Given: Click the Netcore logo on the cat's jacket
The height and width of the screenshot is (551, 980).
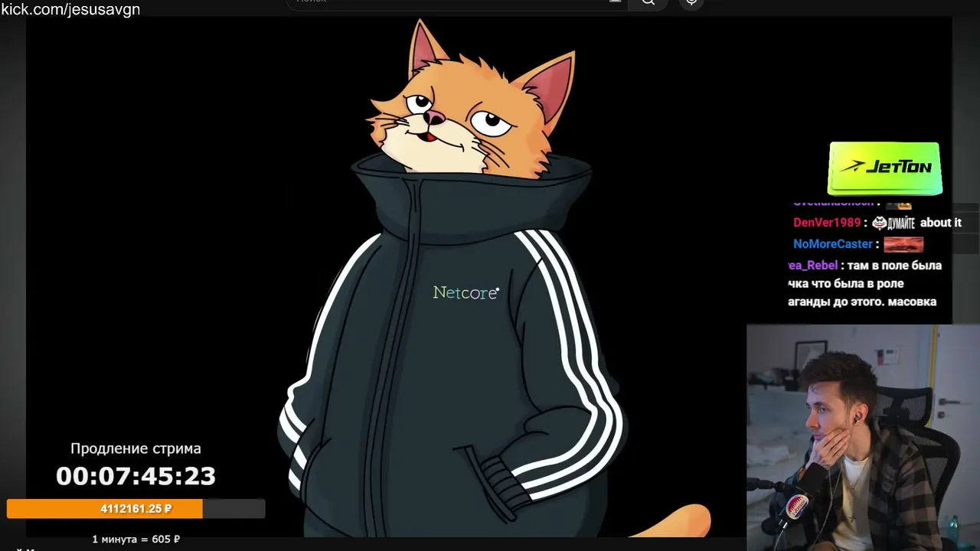Looking at the screenshot, I should pos(465,292).
